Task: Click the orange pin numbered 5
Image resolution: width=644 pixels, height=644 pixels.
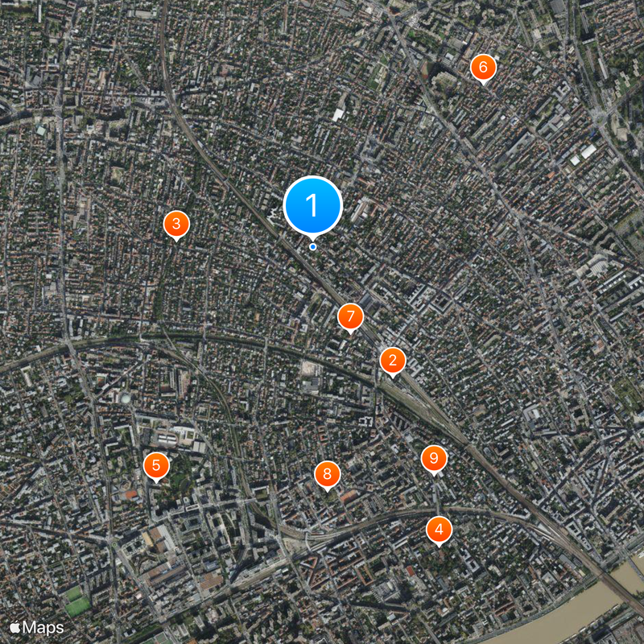Action: tap(156, 465)
